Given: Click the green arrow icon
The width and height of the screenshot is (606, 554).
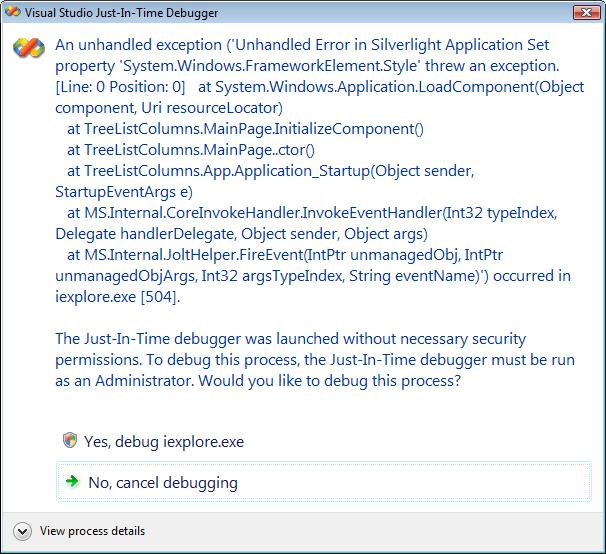Looking at the screenshot, I should click(x=72, y=482).
